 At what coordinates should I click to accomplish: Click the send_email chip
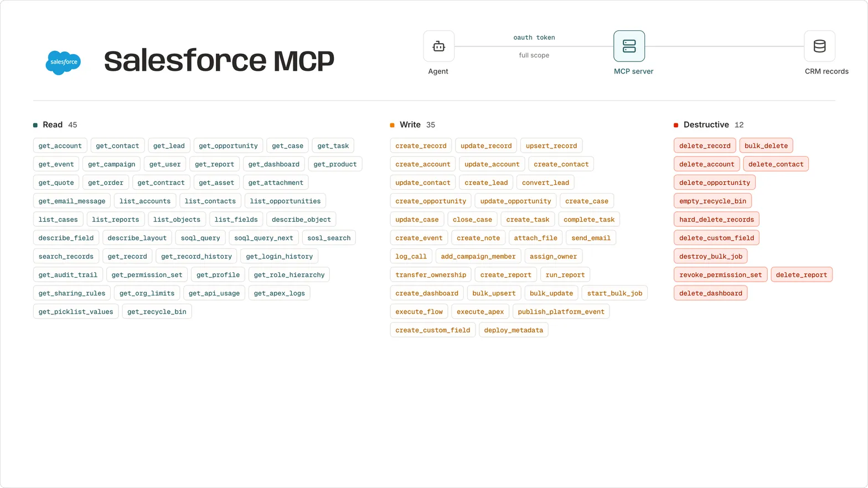pos(591,238)
